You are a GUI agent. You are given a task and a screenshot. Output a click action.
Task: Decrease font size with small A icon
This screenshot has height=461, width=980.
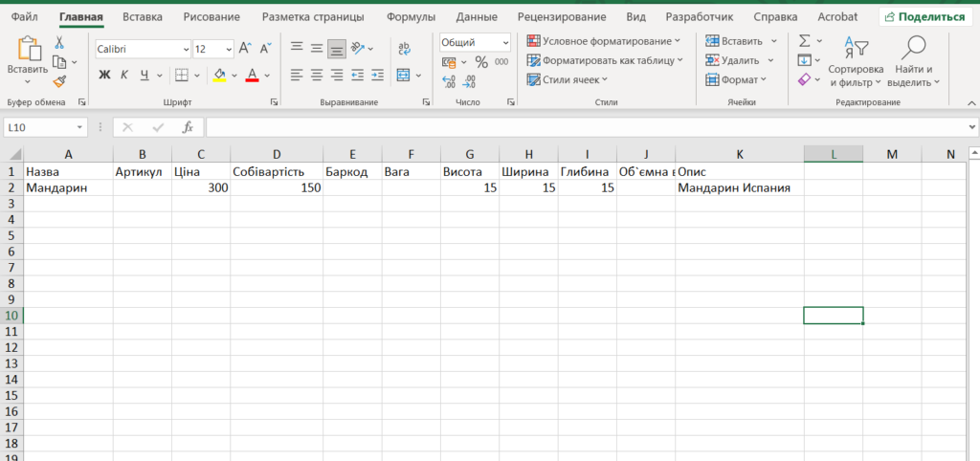pyautogui.click(x=266, y=48)
